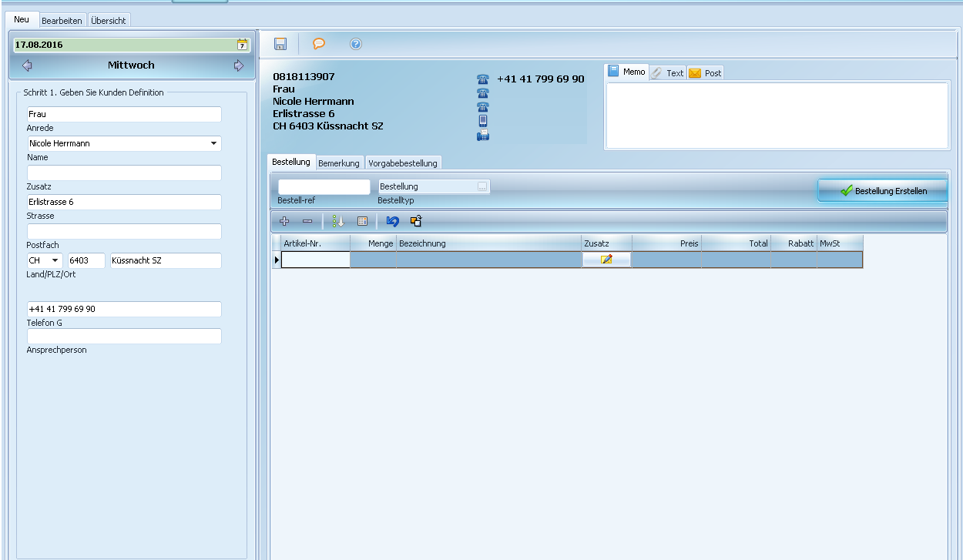The height and width of the screenshot is (560, 963).
Task: Click the Bezeichnung column header
Action: [x=489, y=243]
